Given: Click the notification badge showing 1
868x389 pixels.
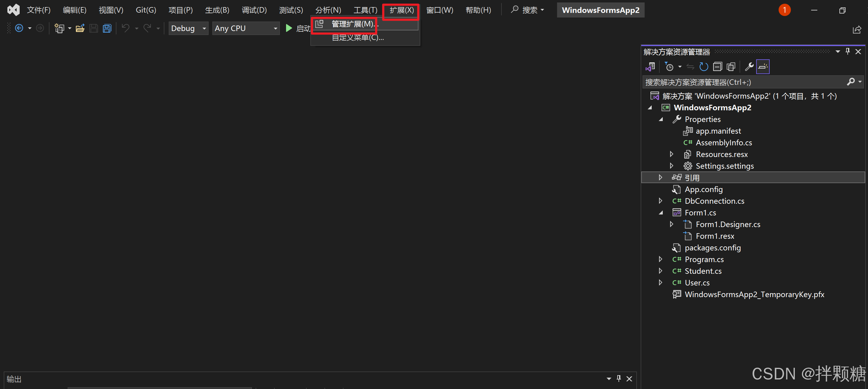Looking at the screenshot, I should tap(784, 10).
